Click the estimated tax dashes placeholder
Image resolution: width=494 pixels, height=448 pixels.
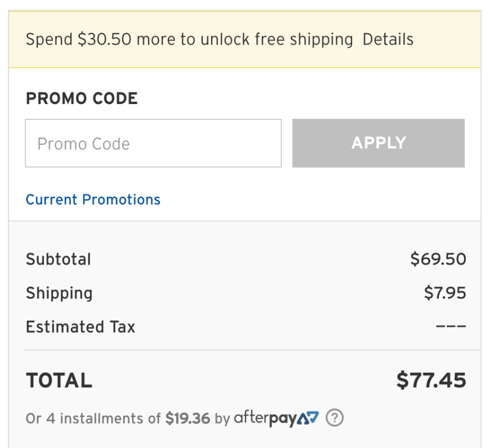coord(451,327)
